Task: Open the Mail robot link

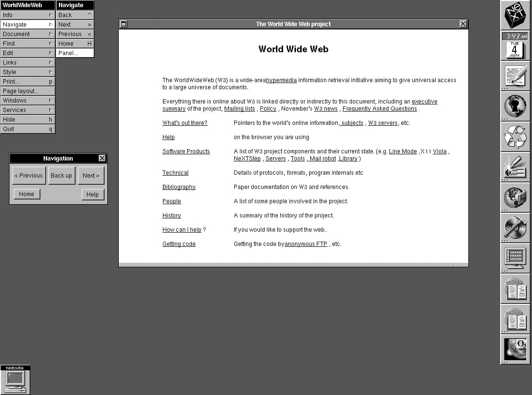Action: pos(323,159)
